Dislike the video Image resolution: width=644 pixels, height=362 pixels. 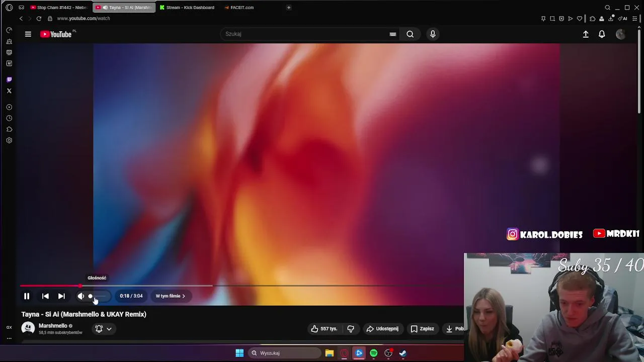point(351,329)
